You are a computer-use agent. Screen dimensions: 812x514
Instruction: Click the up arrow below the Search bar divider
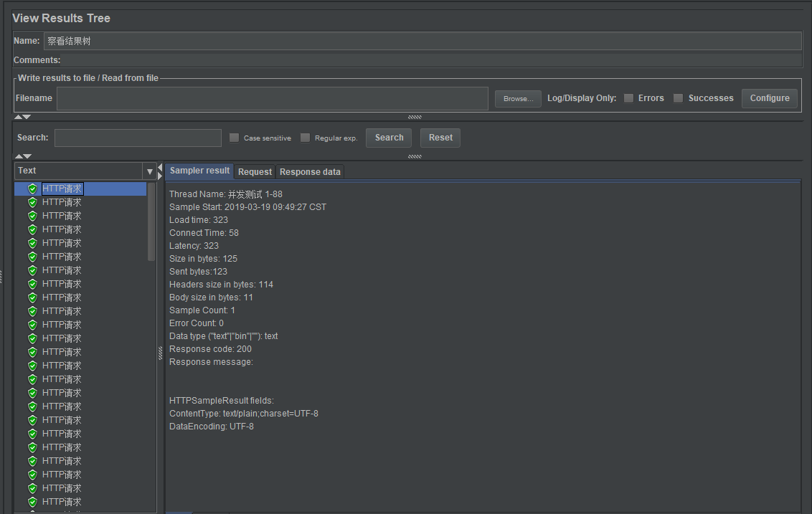[x=19, y=156]
